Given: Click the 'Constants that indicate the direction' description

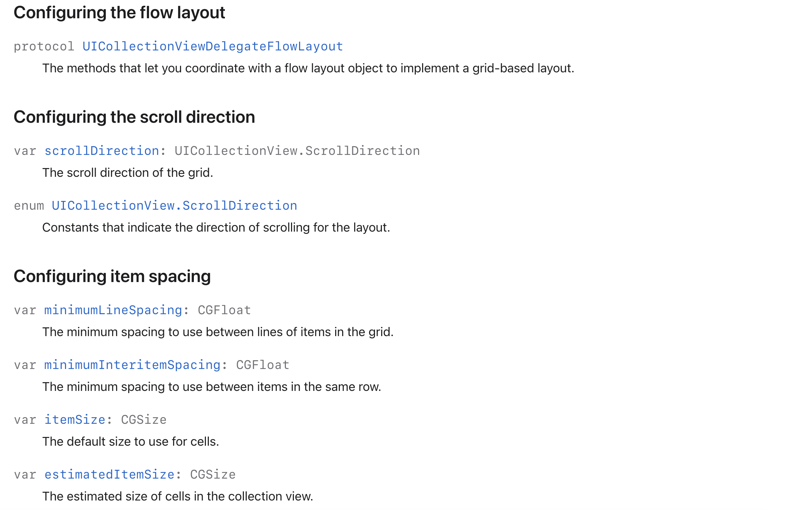Looking at the screenshot, I should coord(216,228).
